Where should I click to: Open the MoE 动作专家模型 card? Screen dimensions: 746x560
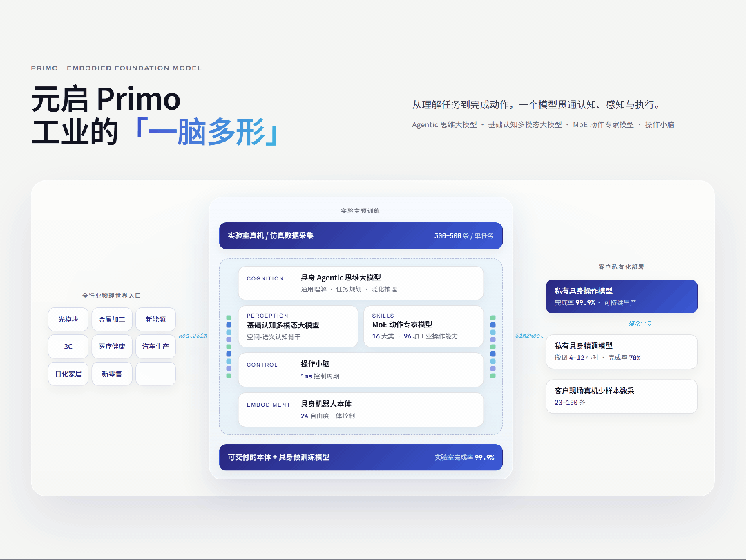click(x=423, y=327)
